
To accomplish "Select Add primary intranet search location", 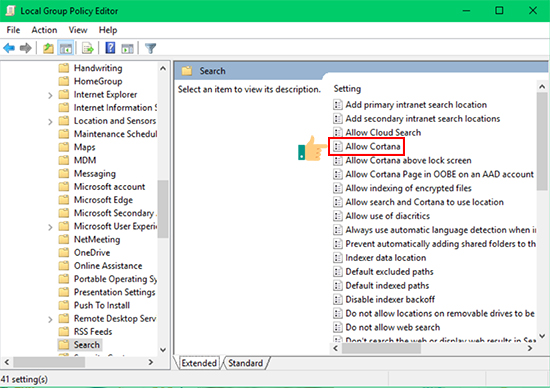I will point(416,105).
